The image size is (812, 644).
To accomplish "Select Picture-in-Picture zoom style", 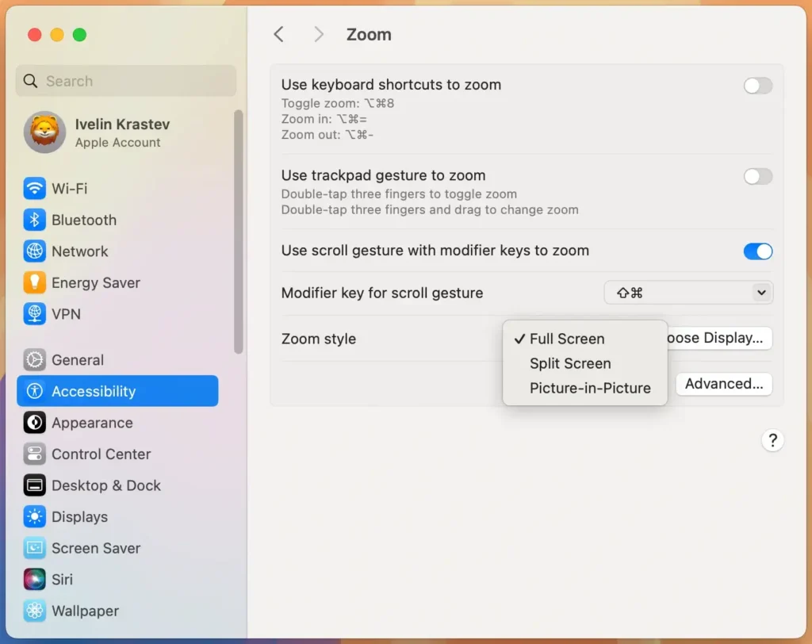I will 591,388.
